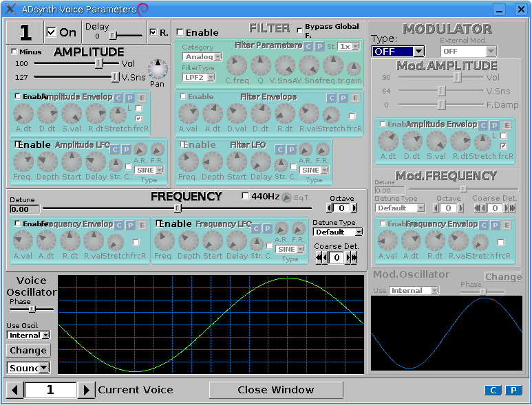Go to next voice with right arrow
Screen dimensions: 532x405
pyautogui.click(x=86, y=390)
